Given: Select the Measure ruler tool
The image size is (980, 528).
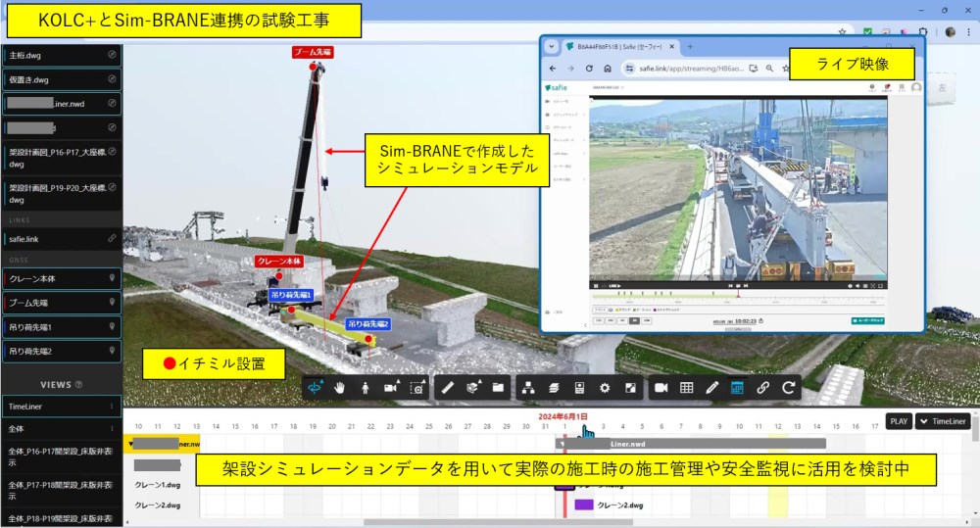Looking at the screenshot, I should [x=448, y=388].
